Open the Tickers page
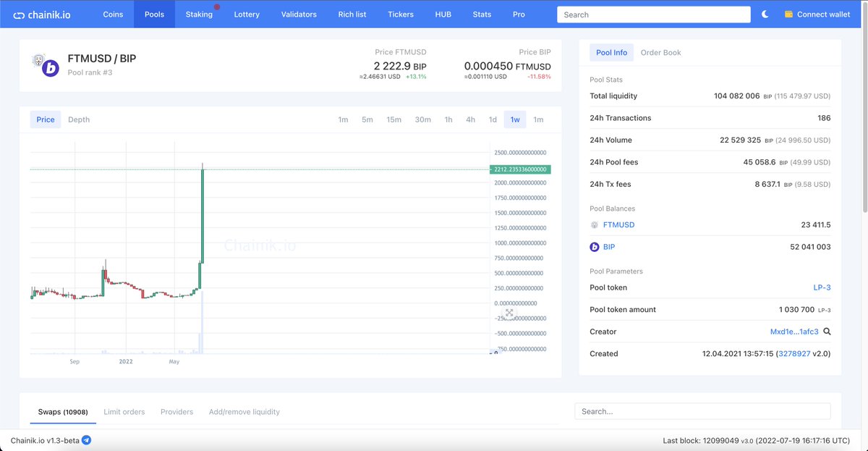 coord(401,14)
